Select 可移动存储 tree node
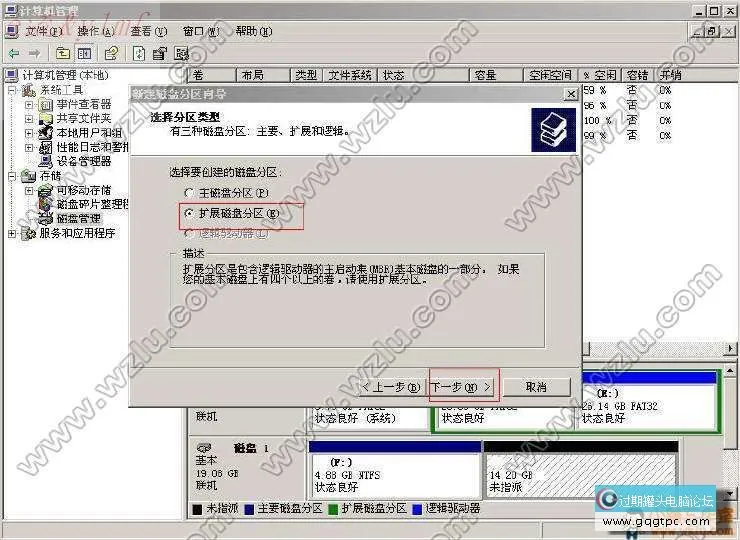Screen dimensions: 740x540 click(84, 190)
